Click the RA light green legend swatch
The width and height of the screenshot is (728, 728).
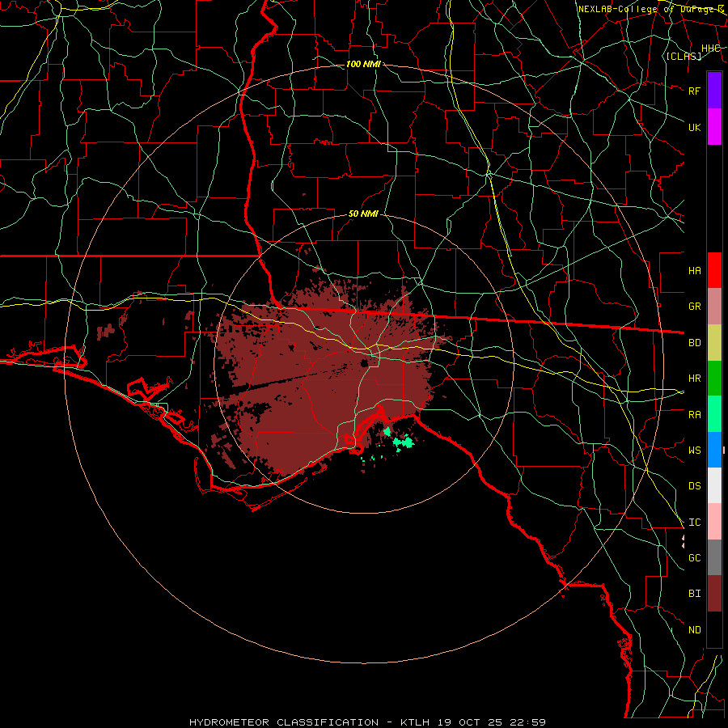tap(714, 414)
